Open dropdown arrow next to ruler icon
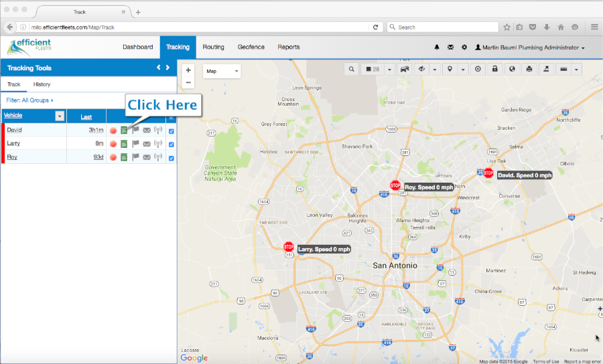Viewport: 603px width, 364px height. 576,70
